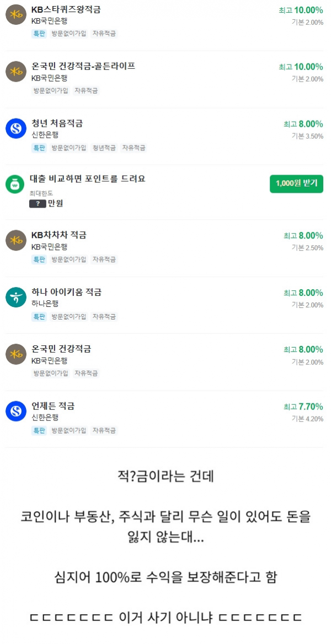The height and width of the screenshot is (644, 331).
Task: Click 최고 7.70% rate of 언제든 적금
Action: click(303, 407)
